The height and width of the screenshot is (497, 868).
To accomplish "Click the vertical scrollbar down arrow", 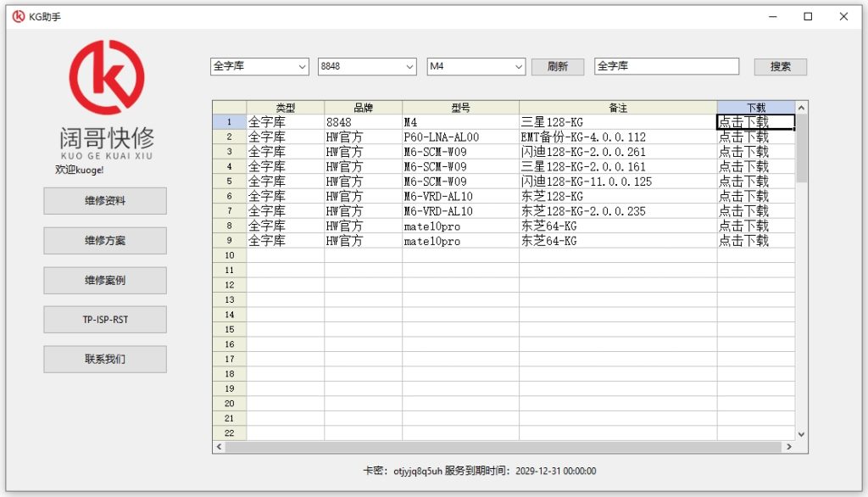I will click(801, 434).
